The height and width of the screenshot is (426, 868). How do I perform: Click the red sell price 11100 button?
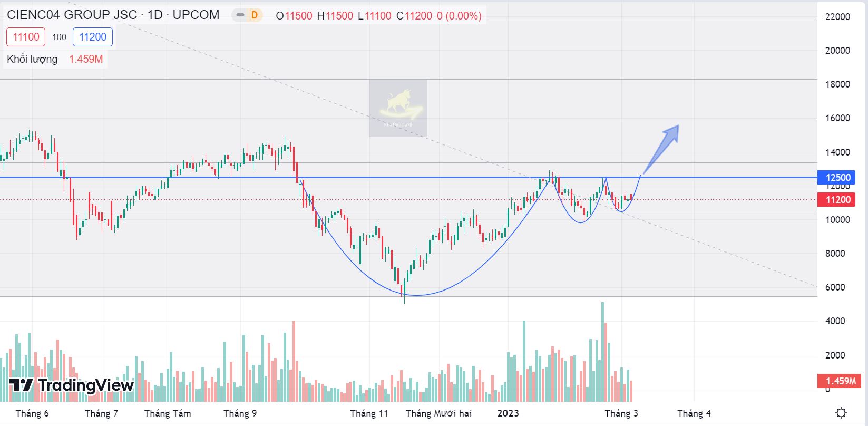[x=26, y=37]
